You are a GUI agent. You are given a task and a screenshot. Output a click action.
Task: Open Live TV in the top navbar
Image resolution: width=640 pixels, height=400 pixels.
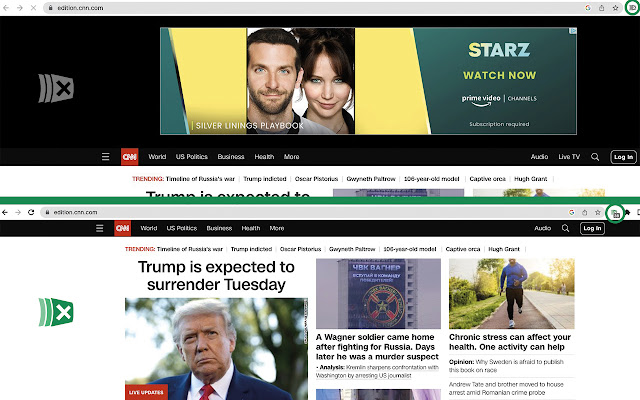569,157
